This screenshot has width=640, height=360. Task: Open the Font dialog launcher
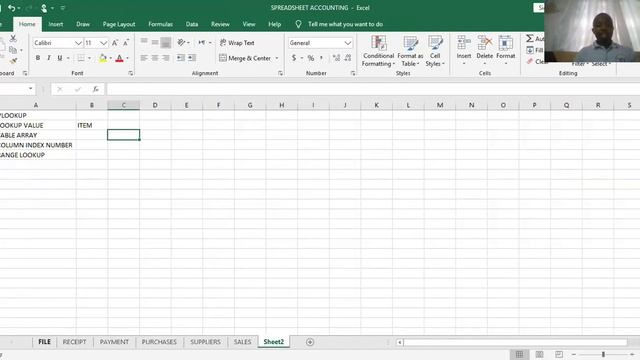coord(131,73)
